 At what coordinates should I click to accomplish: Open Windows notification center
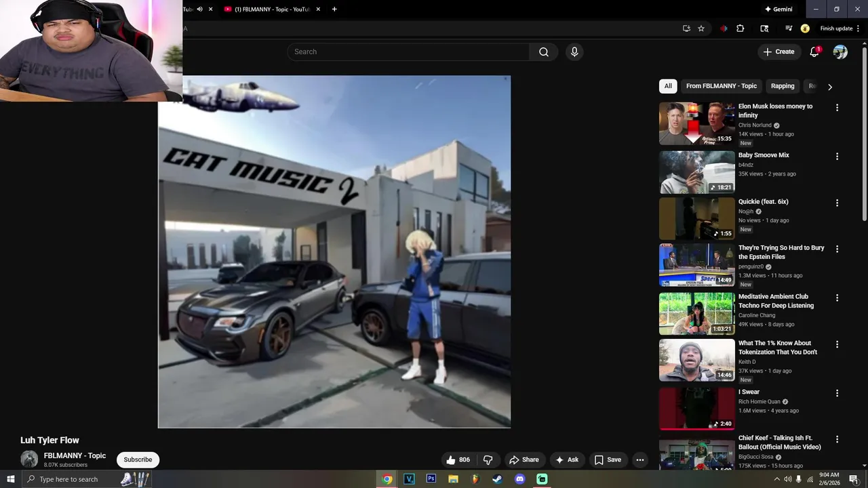coord(854,479)
